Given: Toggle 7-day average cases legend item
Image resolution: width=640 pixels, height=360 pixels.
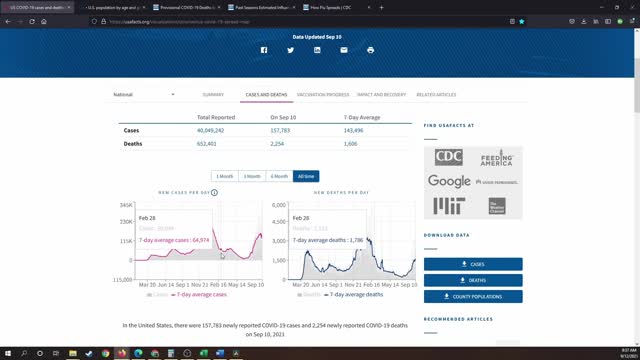Looking at the screenshot, I should pyautogui.click(x=199, y=295).
